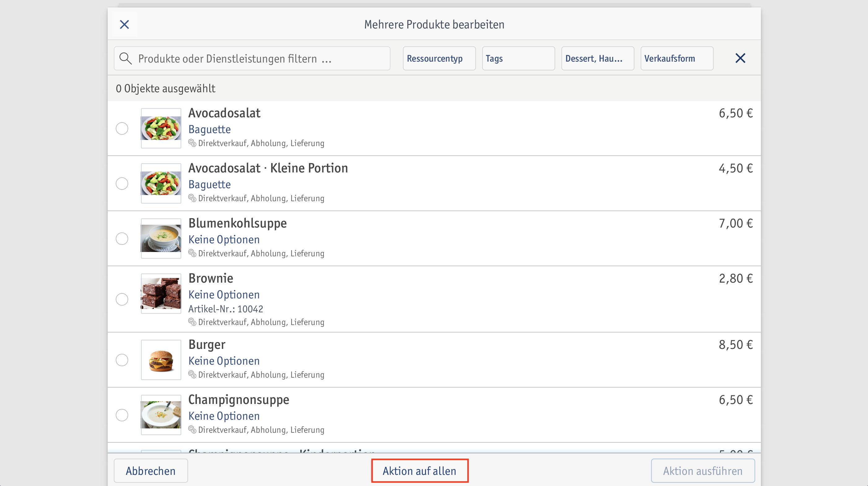
Task: Click the Aktion auf allen button
Action: click(419, 471)
